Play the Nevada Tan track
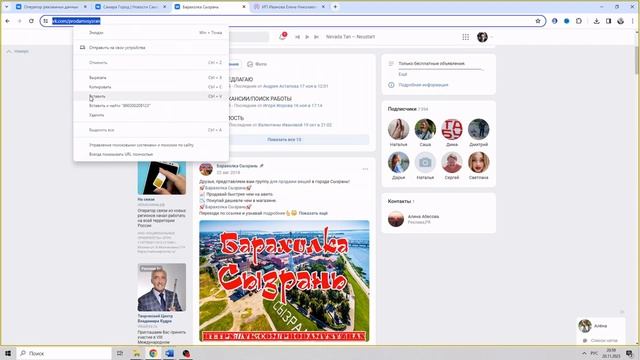The image size is (640, 360). click(307, 37)
